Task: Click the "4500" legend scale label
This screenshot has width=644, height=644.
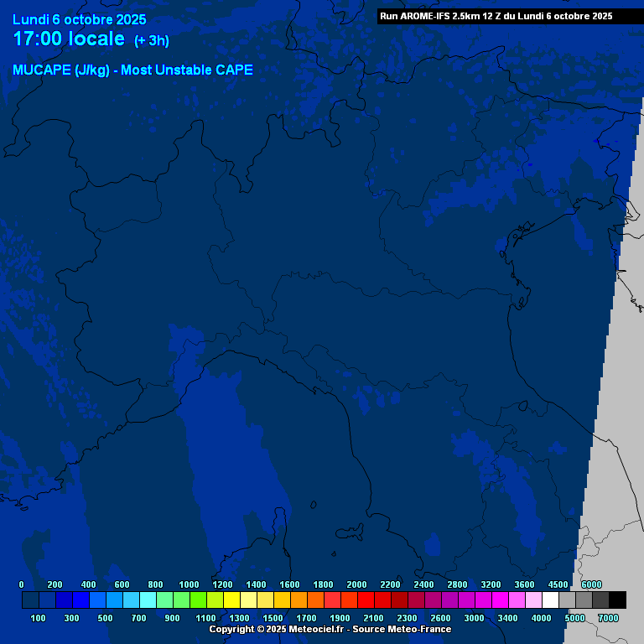Action: point(558,584)
